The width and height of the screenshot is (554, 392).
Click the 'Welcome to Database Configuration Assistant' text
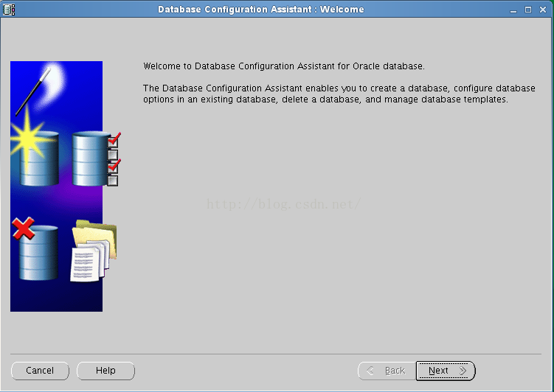click(284, 66)
